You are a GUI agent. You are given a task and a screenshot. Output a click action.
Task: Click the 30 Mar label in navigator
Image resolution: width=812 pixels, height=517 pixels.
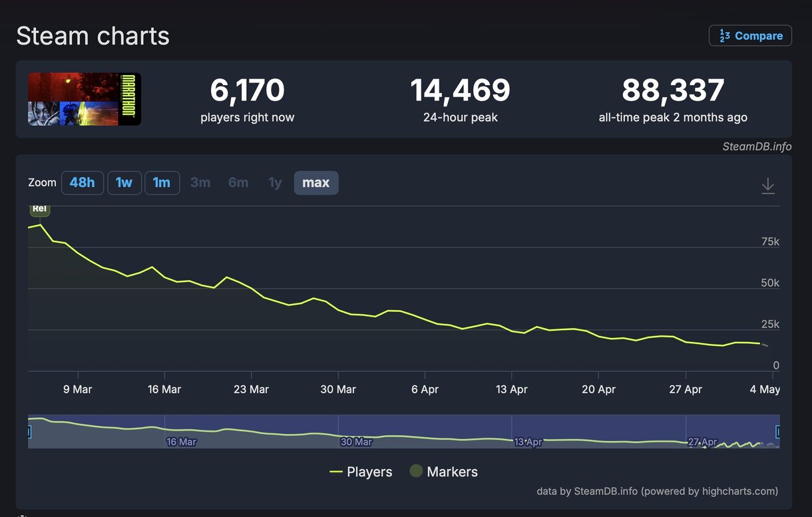pyautogui.click(x=356, y=442)
